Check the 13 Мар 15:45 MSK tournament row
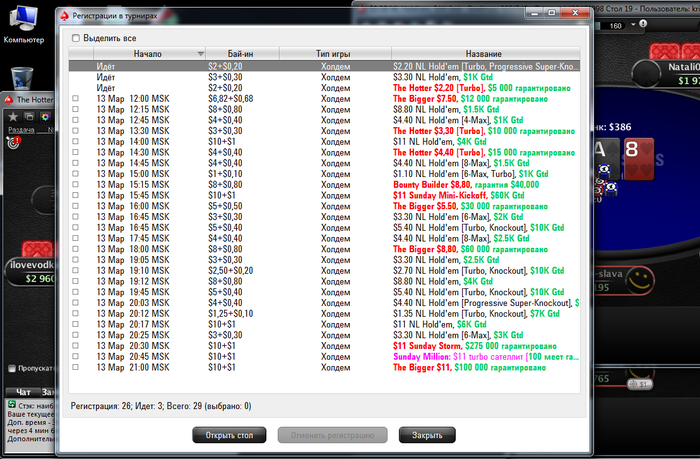 pos(75,195)
